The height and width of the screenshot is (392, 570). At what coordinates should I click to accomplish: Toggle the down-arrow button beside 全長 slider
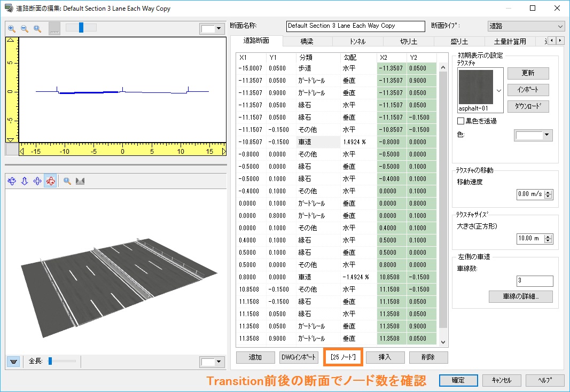click(x=14, y=362)
